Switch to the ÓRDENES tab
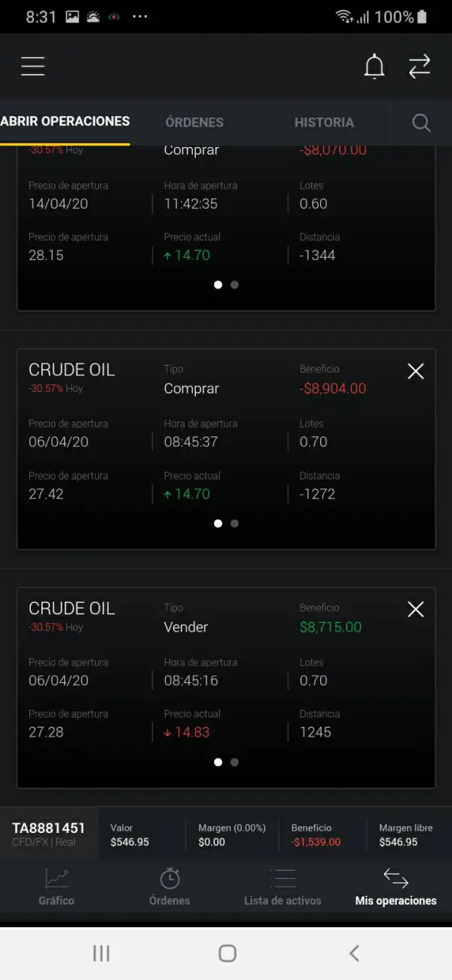 pos(194,122)
